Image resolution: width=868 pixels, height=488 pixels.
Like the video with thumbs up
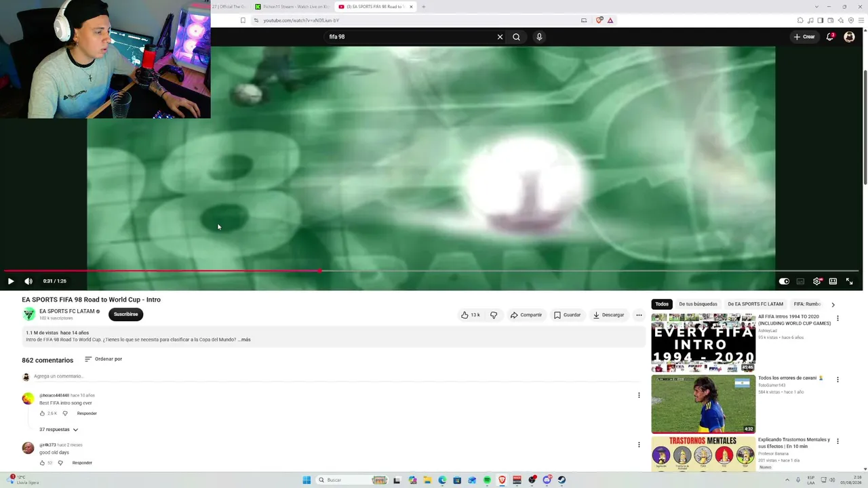[471, 315]
